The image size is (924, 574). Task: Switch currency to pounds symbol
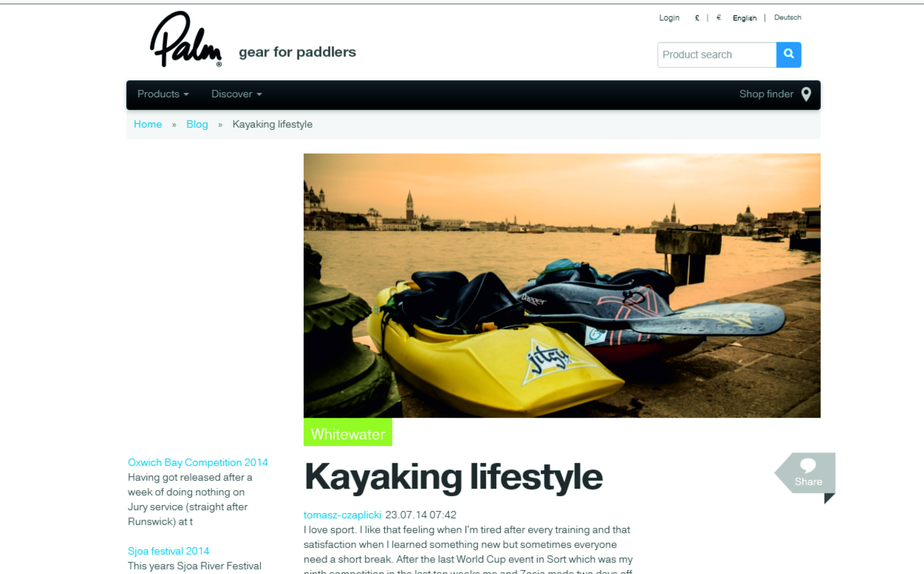[x=697, y=18]
